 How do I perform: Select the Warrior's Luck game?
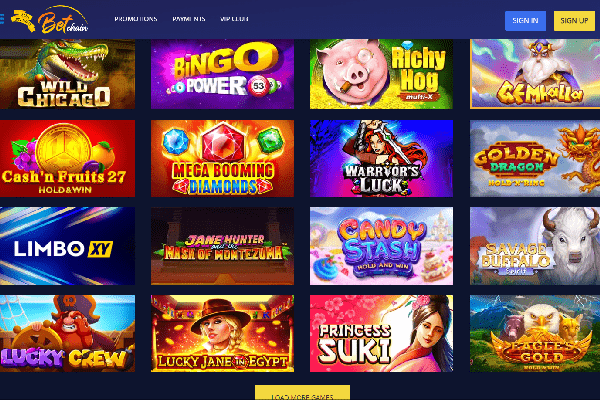(381, 158)
